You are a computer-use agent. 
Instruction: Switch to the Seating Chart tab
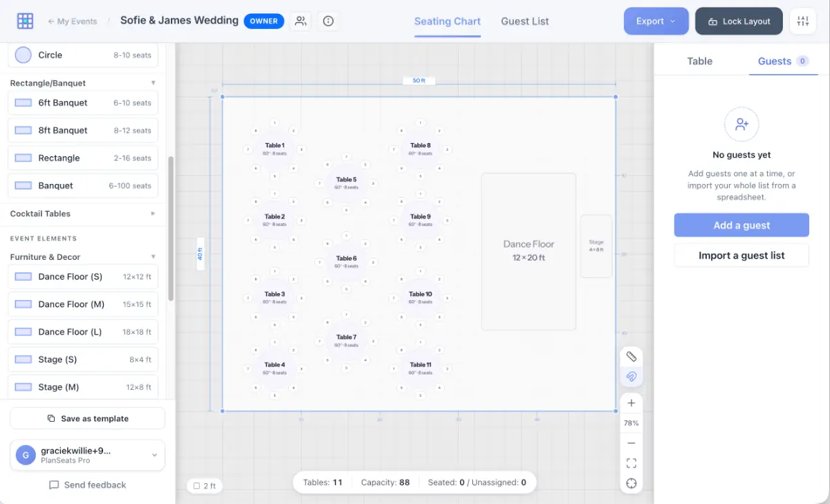coord(448,21)
